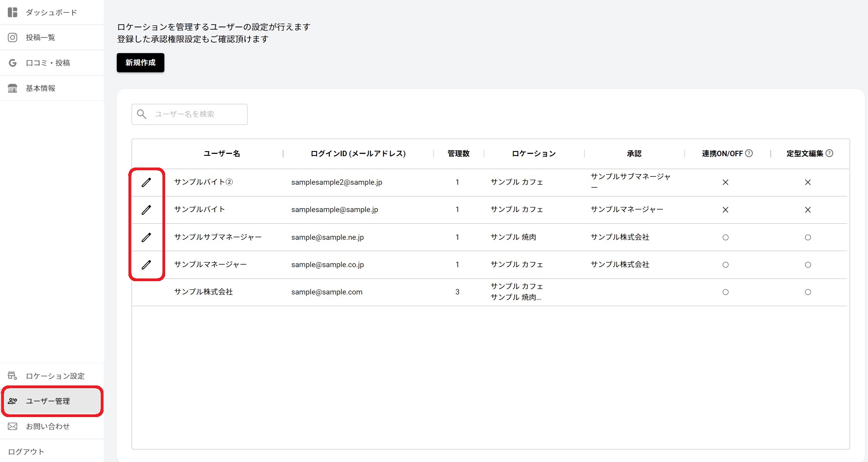The height and width of the screenshot is (462, 868).
Task: Click sample@sample.com row email
Action: coord(327,292)
